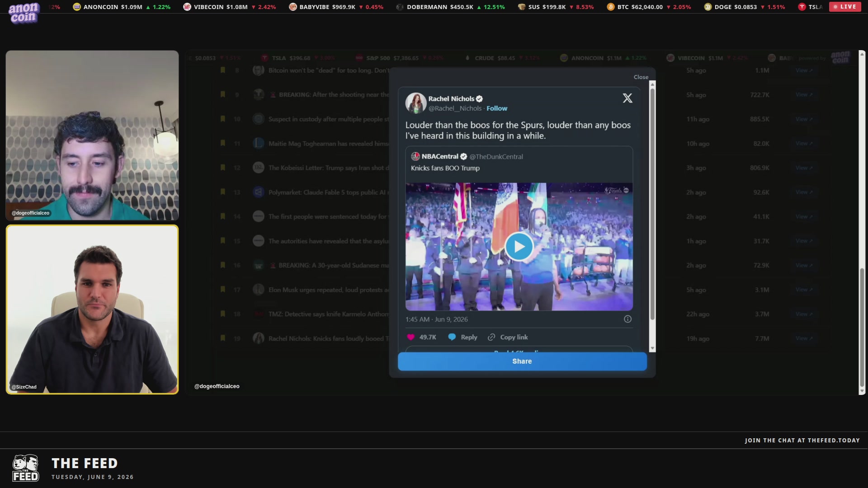Click the @dogeofficialceo webcam feed
This screenshot has height=488, width=868.
(92, 135)
